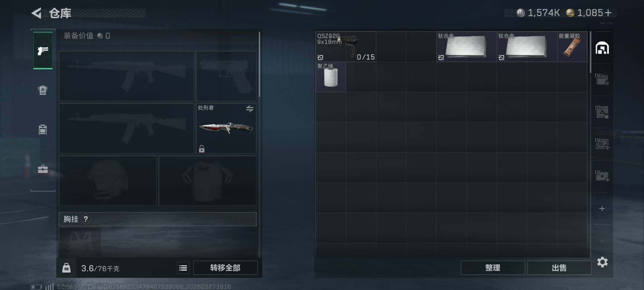Image resolution: width=644 pixels, height=290 pixels.
Task: Open the level III storage container icon
Action: click(602, 112)
